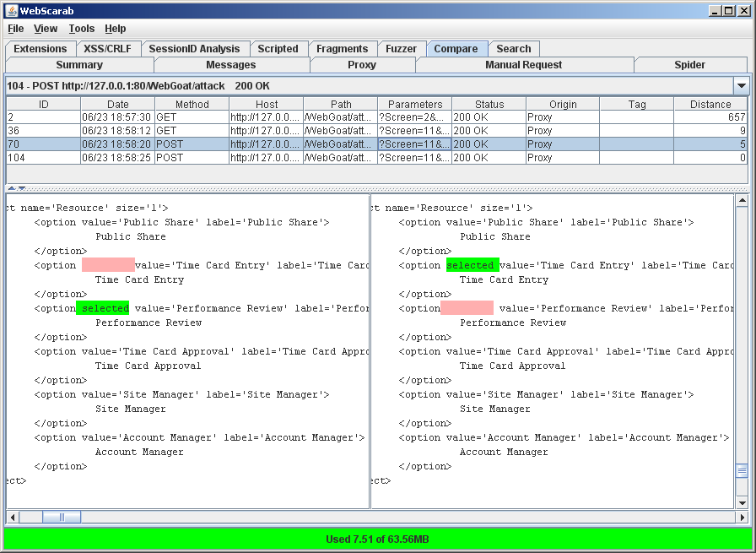Open the Tools menu
This screenshot has height=553, width=756.
[82, 29]
